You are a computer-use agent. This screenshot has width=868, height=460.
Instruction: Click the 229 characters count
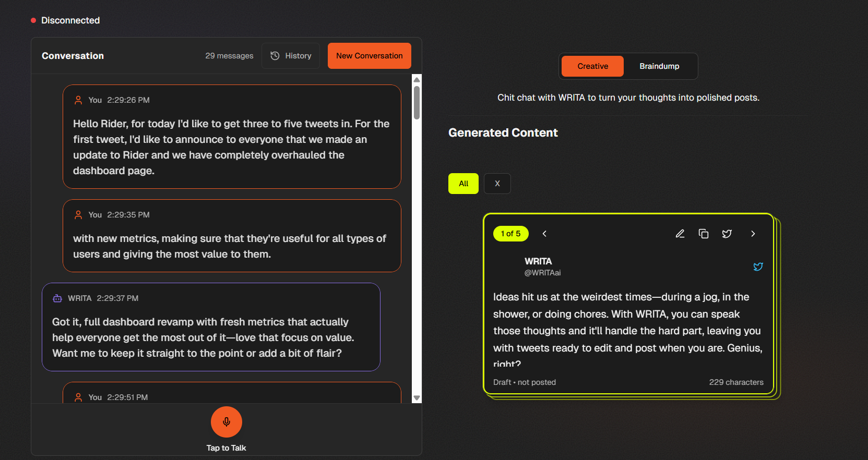pyautogui.click(x=736, y=382)
